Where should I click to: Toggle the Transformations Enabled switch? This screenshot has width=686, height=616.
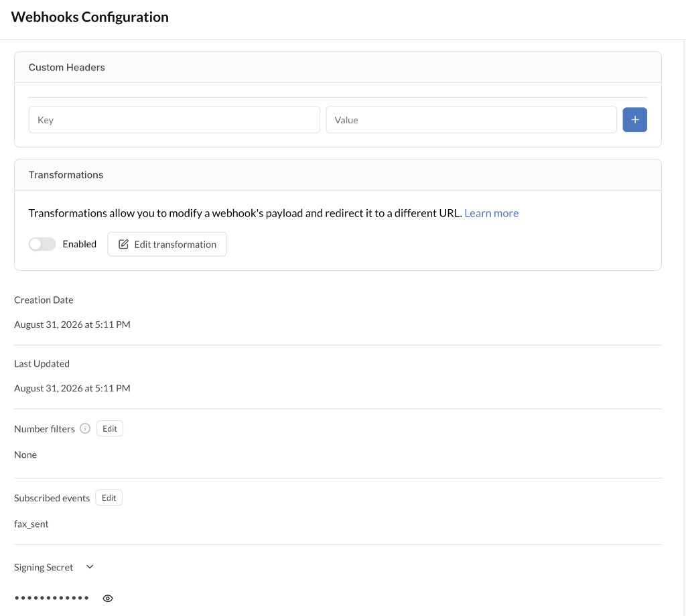(x=42, y=244)
